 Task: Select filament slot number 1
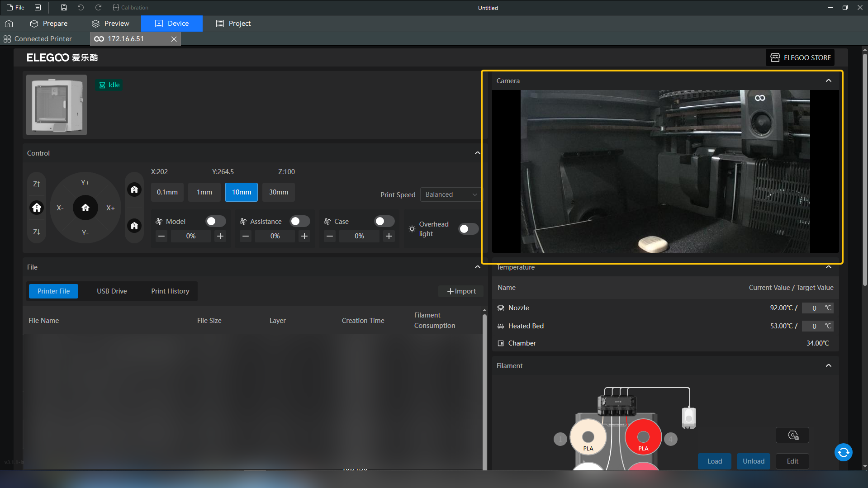pos(560,439)
